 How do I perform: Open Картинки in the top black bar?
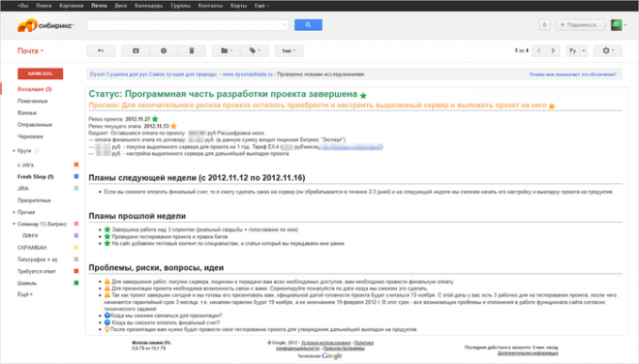[72, 6]
